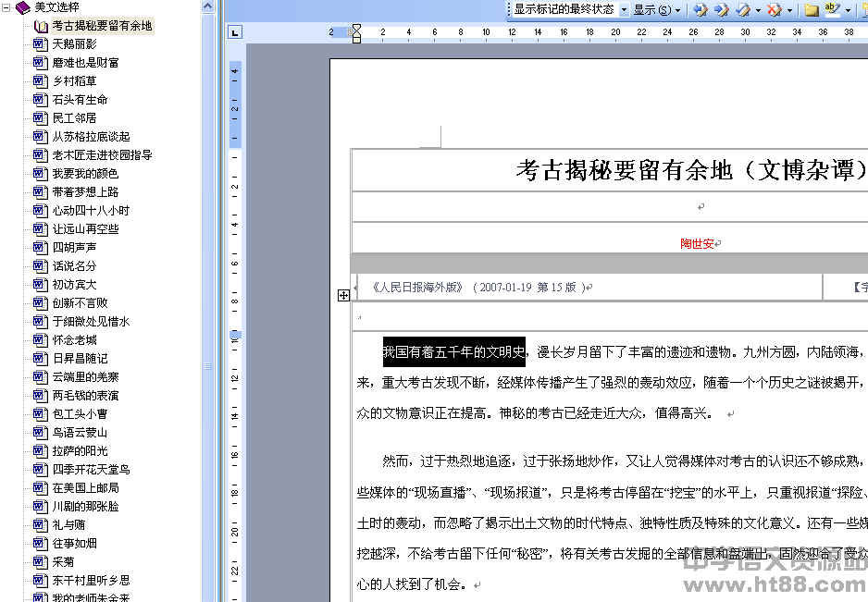Screen dimensions: 868x602
Task: Select 在美国上邮局 in the list
Action: point(85,488)
